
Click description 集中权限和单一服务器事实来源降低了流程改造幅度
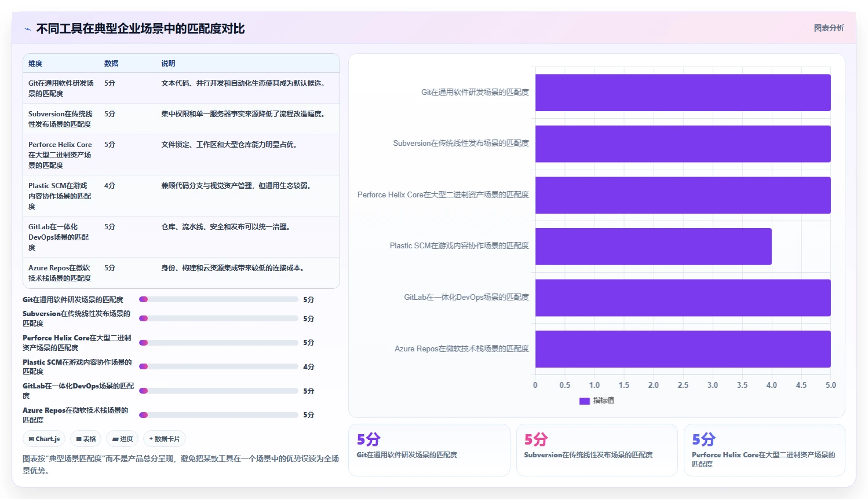click(244, 114)
